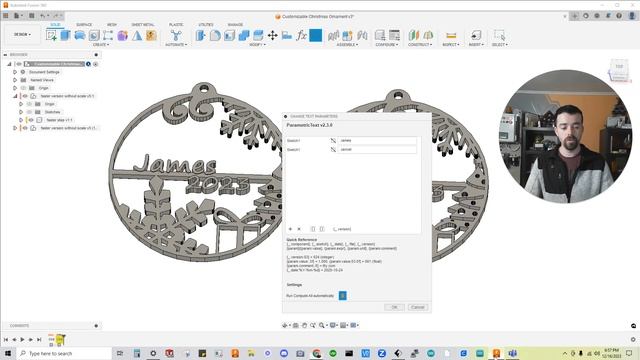Open the Construct dropdown menu
Viewport: 640px width, 360px height.
point(420,44)
